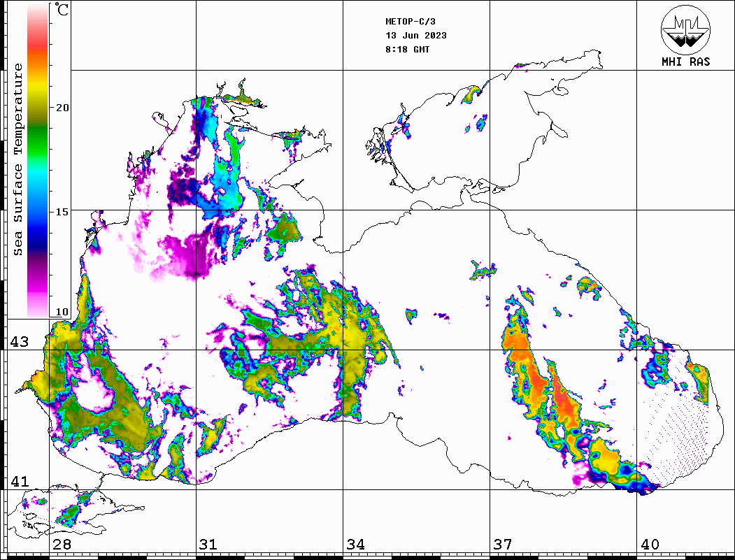The height and width of the screenshot is (560, 735).
Task: Click the longitude label 28
Action: [62, 544]
